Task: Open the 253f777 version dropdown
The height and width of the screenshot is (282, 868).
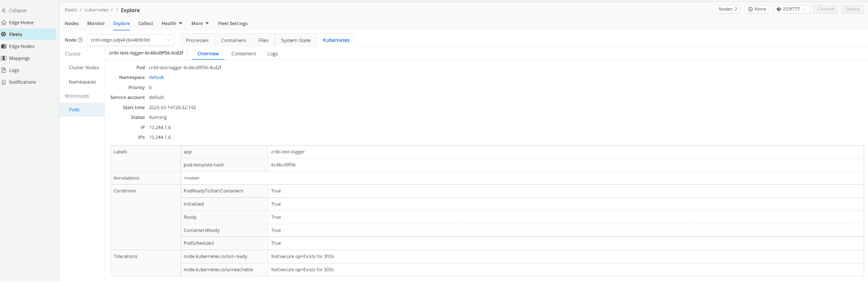Action: [x=792, y=9]
